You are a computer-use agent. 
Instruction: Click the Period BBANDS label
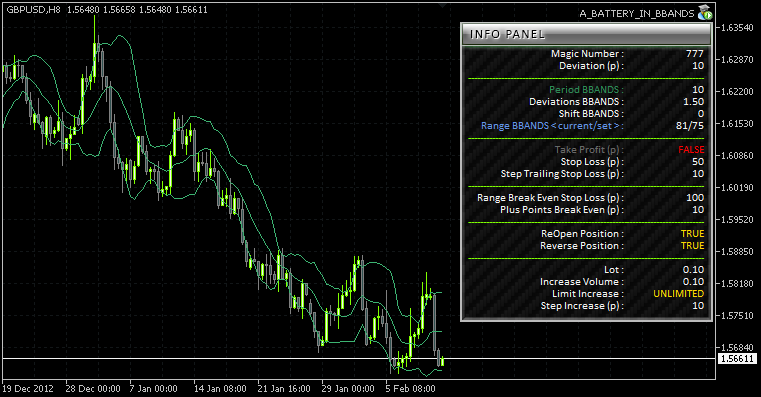click(586, 89)
